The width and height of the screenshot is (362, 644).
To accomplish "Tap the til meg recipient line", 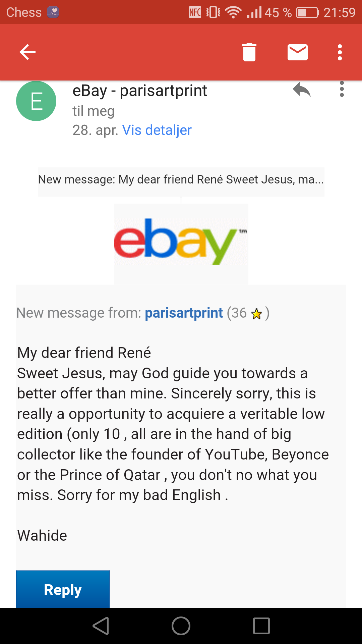I will click(94, 111).
